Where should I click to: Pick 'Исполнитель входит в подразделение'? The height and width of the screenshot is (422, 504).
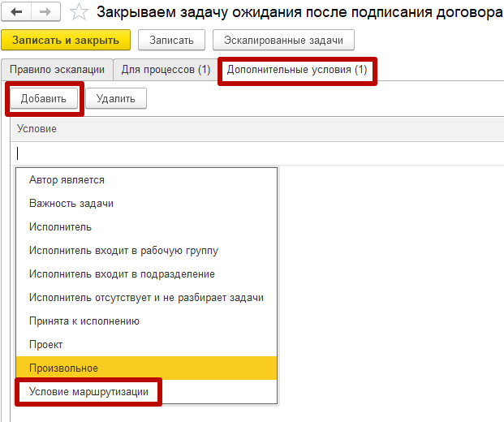[147, 273]
